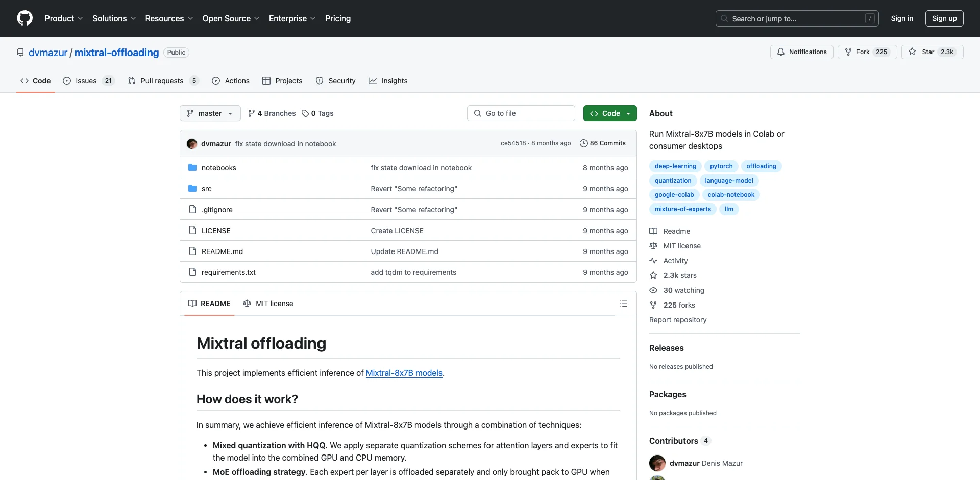
Task: Click the README.md file icon
Action: (192, 251)
